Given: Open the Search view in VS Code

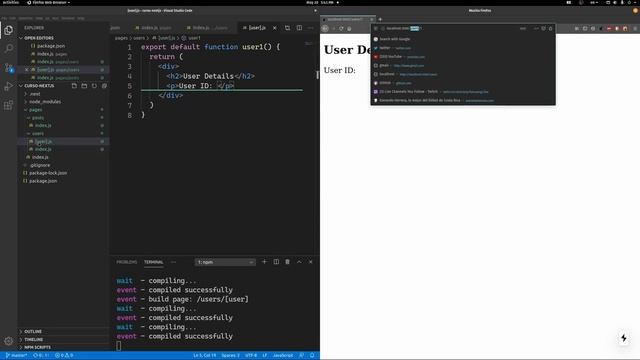Looking at the screenshot, I should click(x=9, y=49).
